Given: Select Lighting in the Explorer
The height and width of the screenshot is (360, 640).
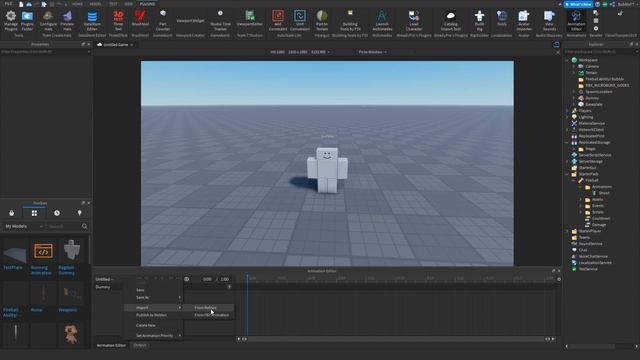Looking at the screenshot, I should tap(585, 117).
